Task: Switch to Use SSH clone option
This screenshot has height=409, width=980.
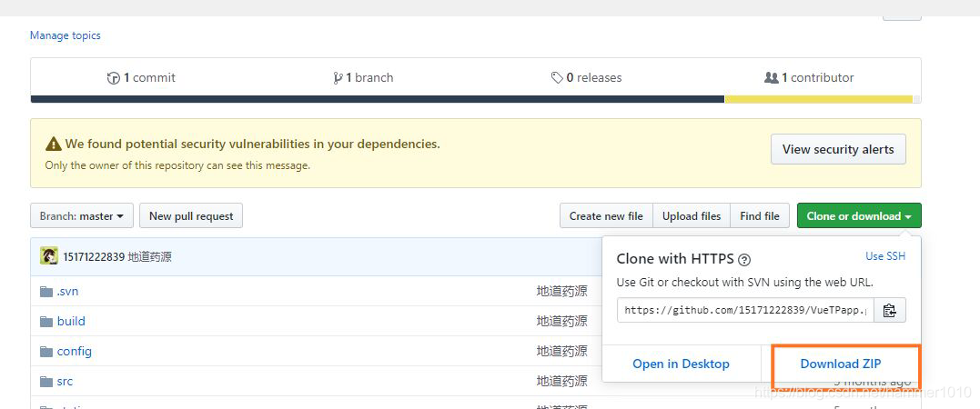Action: tap(885, 256)
